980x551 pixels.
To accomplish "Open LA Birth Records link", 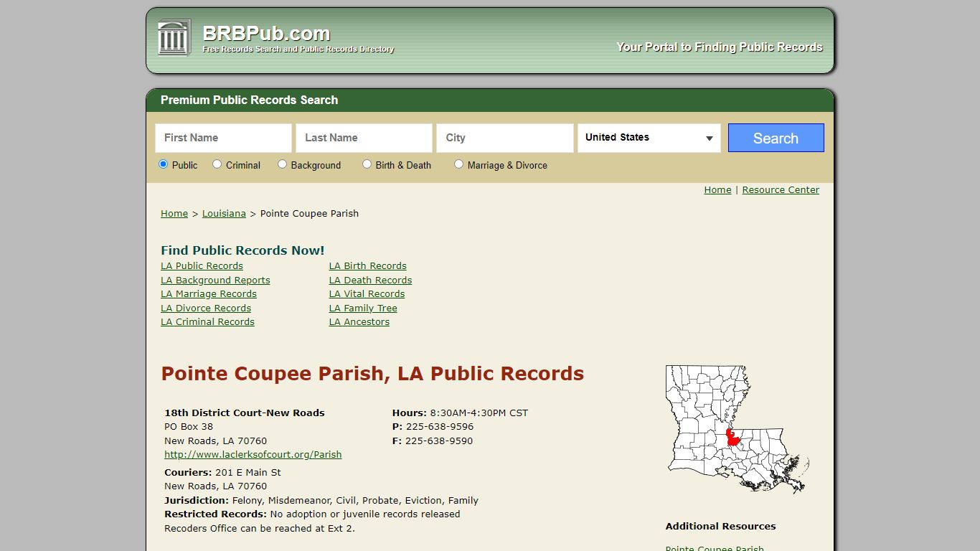I will coord(367,266).
